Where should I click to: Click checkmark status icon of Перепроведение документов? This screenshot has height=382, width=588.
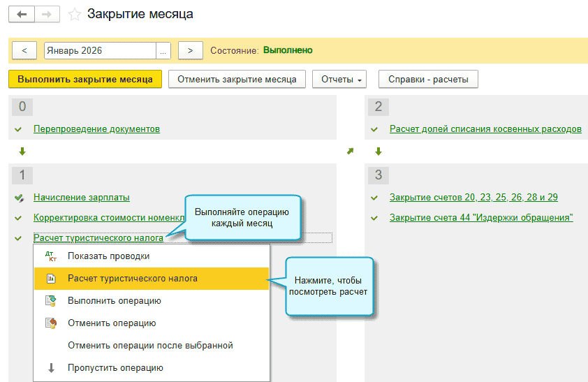[x=18, y=129]
